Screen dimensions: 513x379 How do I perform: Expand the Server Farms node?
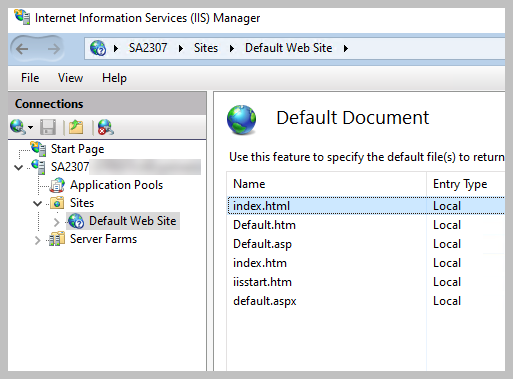37,240
